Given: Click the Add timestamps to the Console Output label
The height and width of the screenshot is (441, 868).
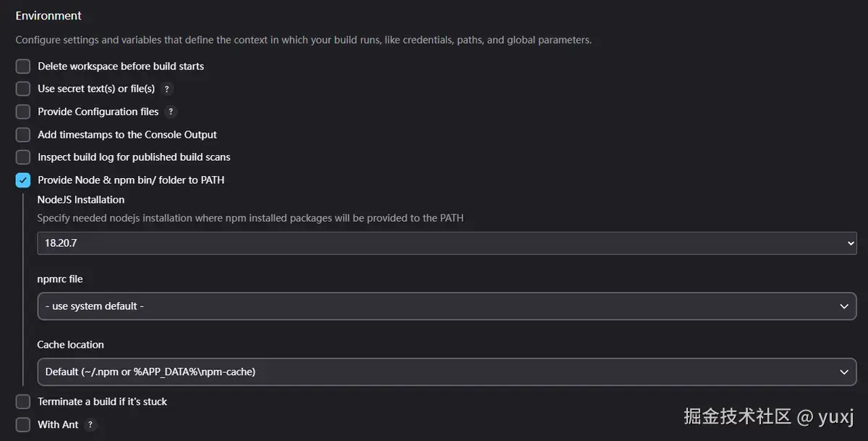Looking at the screenshot, I should [127, 135].
